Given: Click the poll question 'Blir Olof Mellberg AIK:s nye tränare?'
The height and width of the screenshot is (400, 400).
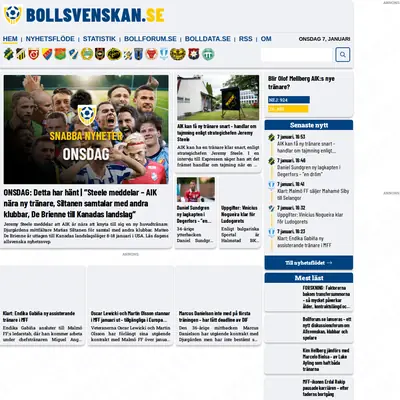Looking at the screenshot, I should (301, 83).
